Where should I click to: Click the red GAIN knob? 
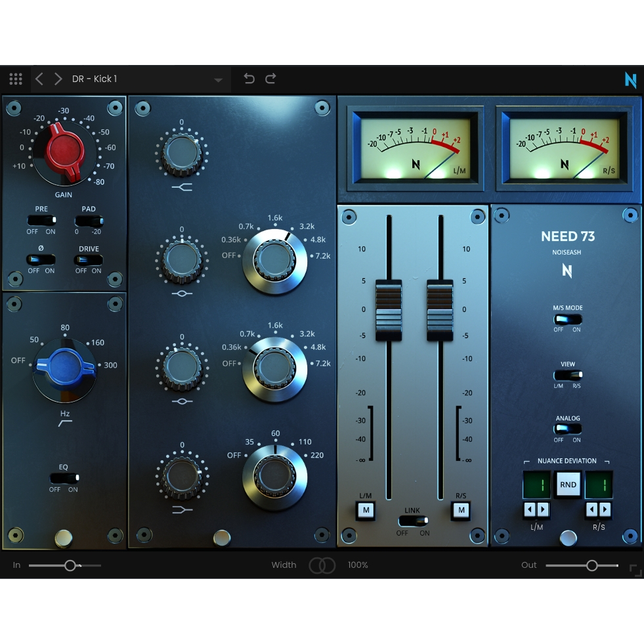(x=66, y=153)
